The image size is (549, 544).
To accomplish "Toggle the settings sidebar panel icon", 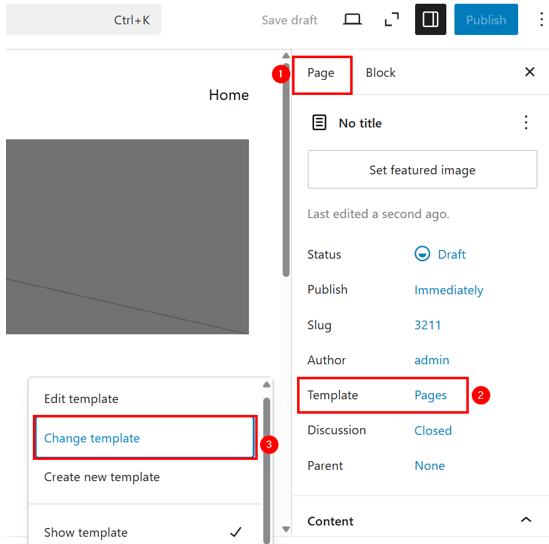I will (x=430, y=20).
